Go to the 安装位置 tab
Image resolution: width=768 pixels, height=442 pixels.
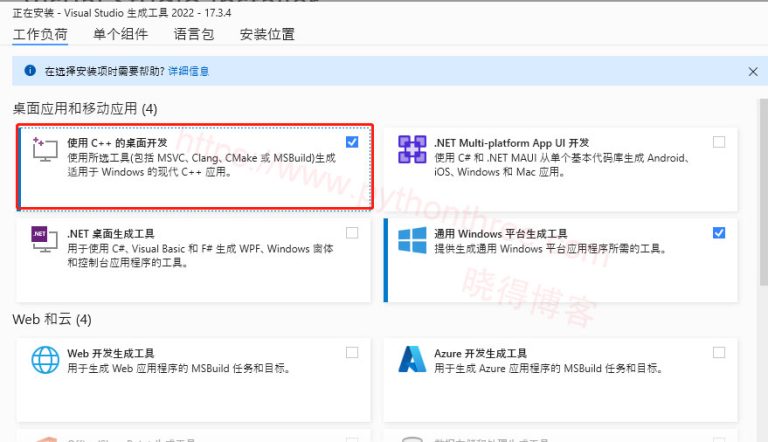point(267,35)
